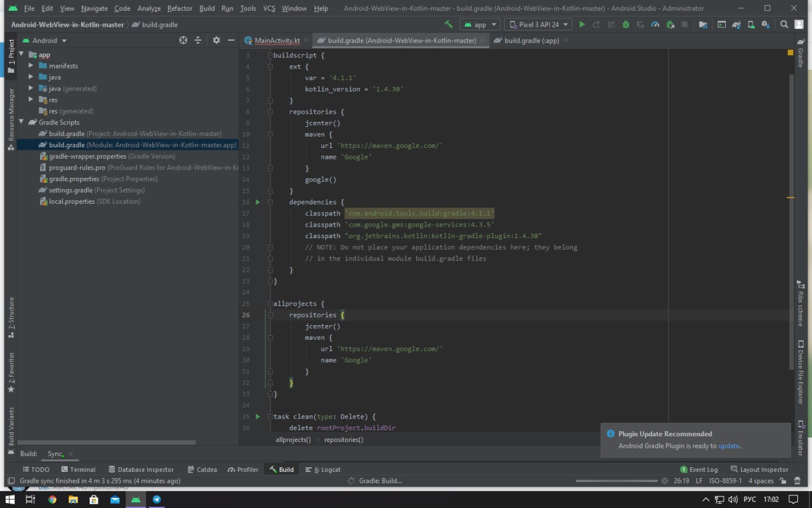Open Windows notification center icon
The width and height of the screenshot is (812, 508).
pos(792,500)
